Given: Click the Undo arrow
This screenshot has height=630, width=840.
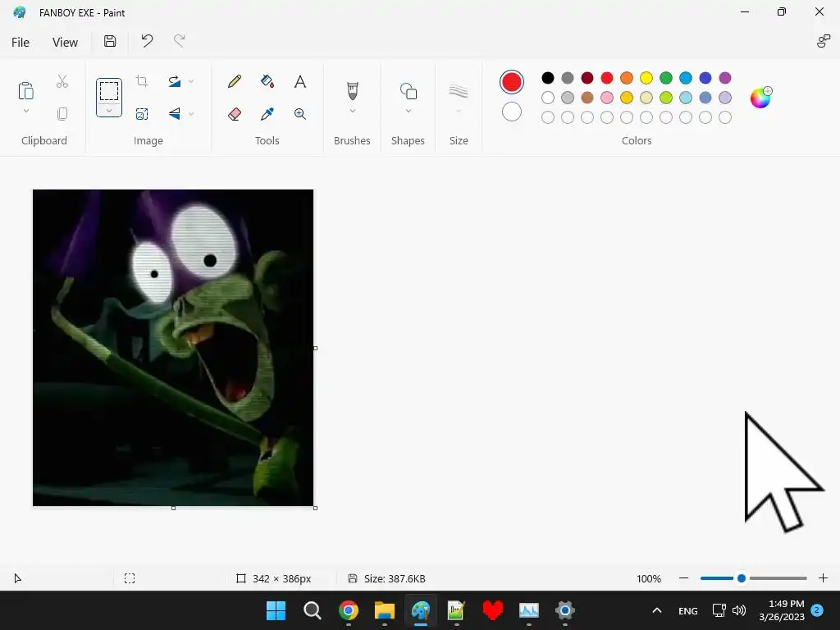Looking at the screenshot, I should pyautogui.click(x=147, y=41).
